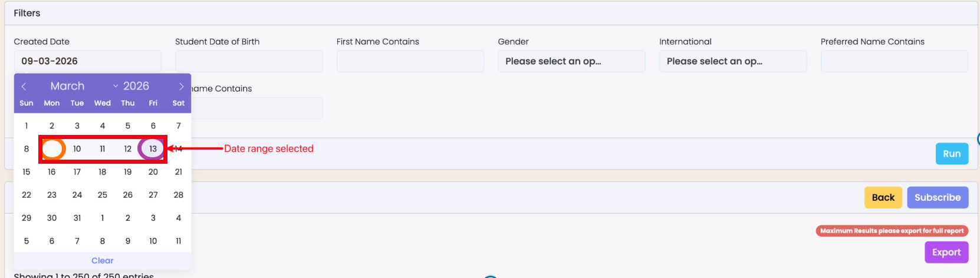The height and width of the screenshot is (278, 980).
Task: Click the Run button
Action: (x=951, y=154)
